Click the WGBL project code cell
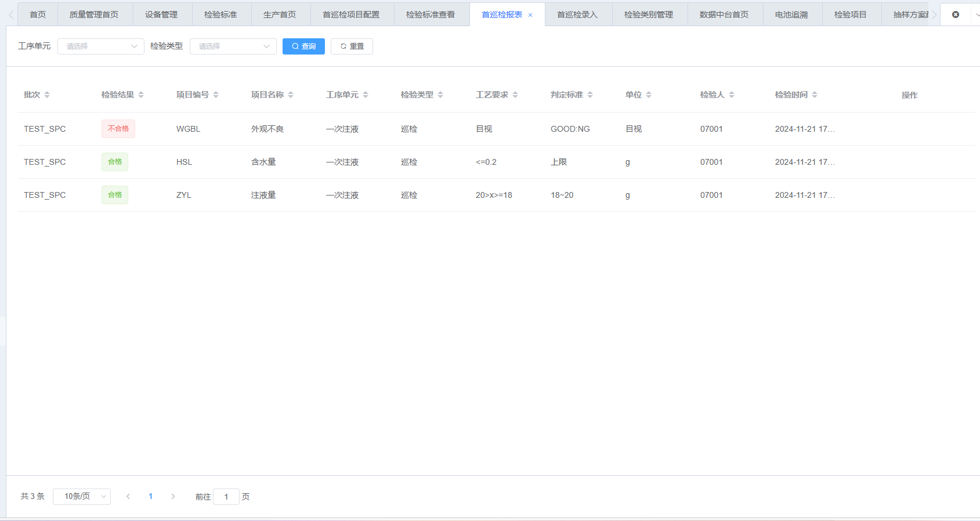Viewport: 980px width, 521px height. pyautogui.click(x=189, y=129)
